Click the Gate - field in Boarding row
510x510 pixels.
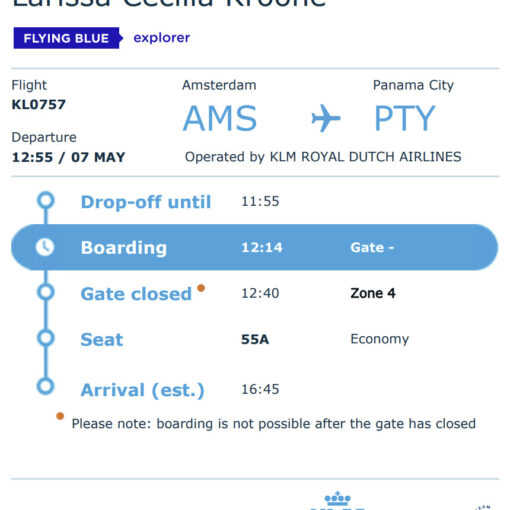pyautogui.click(x=372, y=247)
